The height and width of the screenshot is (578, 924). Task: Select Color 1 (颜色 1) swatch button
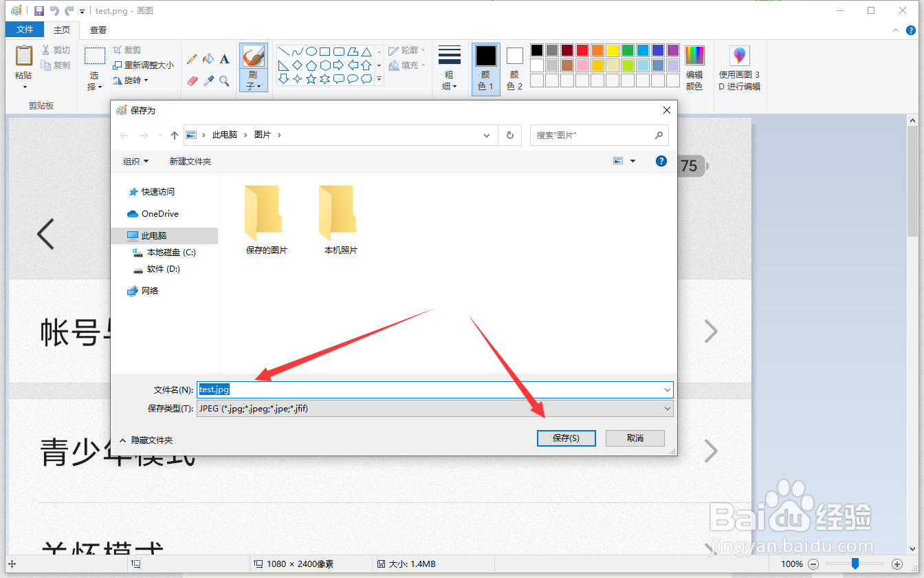[x=486, y=69]
